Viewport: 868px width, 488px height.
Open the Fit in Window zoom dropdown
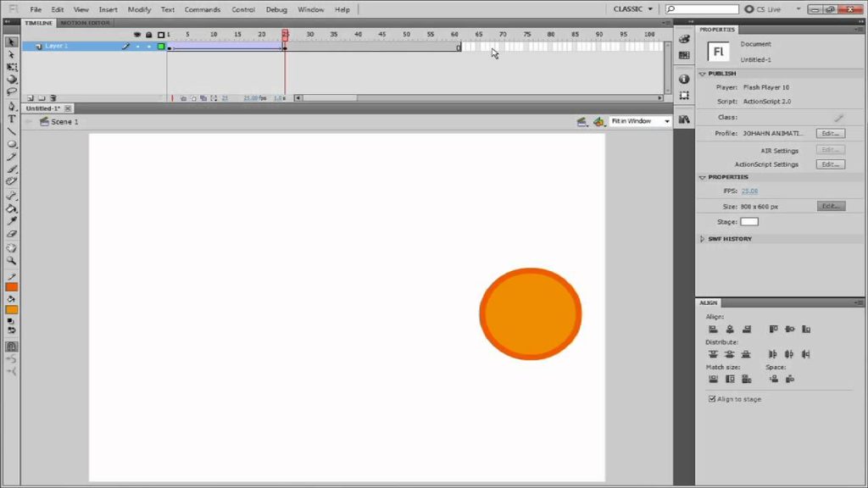[641, 121]
